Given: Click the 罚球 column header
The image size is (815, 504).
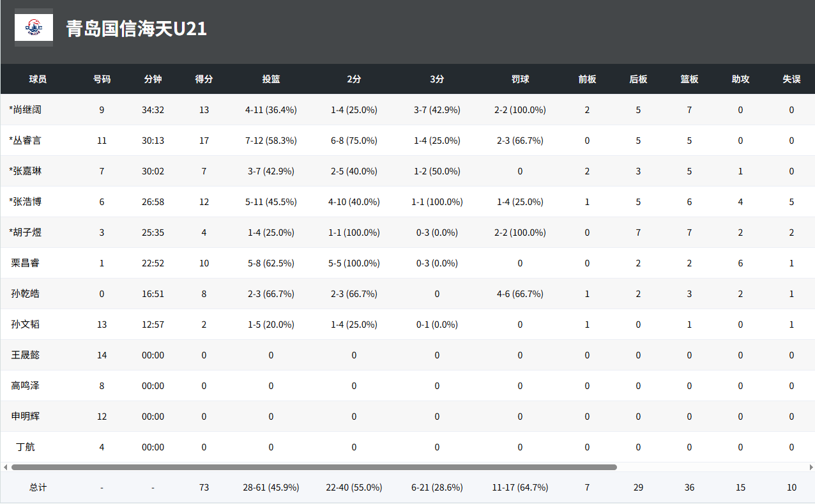Looking at the screenshot, I should pos(520,79).
